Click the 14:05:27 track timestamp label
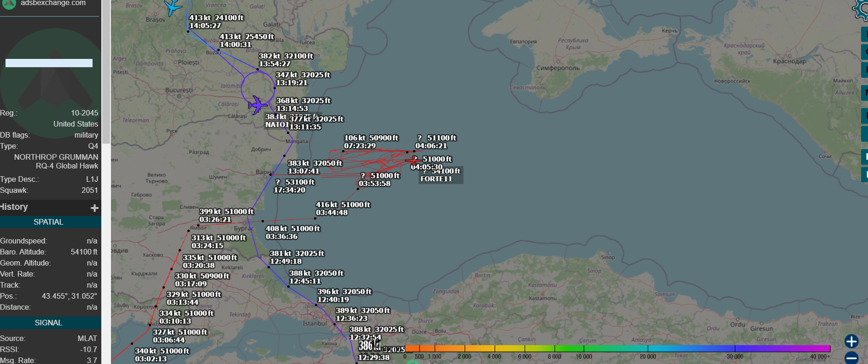This screenshot has width=868, height=364. pyautogui.click(x=205, y=26)
